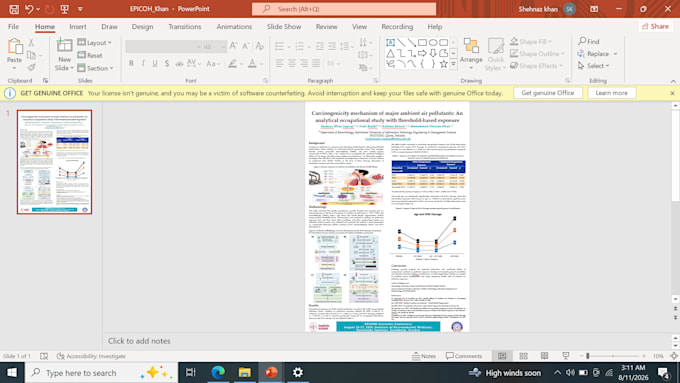Expand the shapes gallery More arrow
This screenshot has height=383, width=680.
tap(454, 64)
